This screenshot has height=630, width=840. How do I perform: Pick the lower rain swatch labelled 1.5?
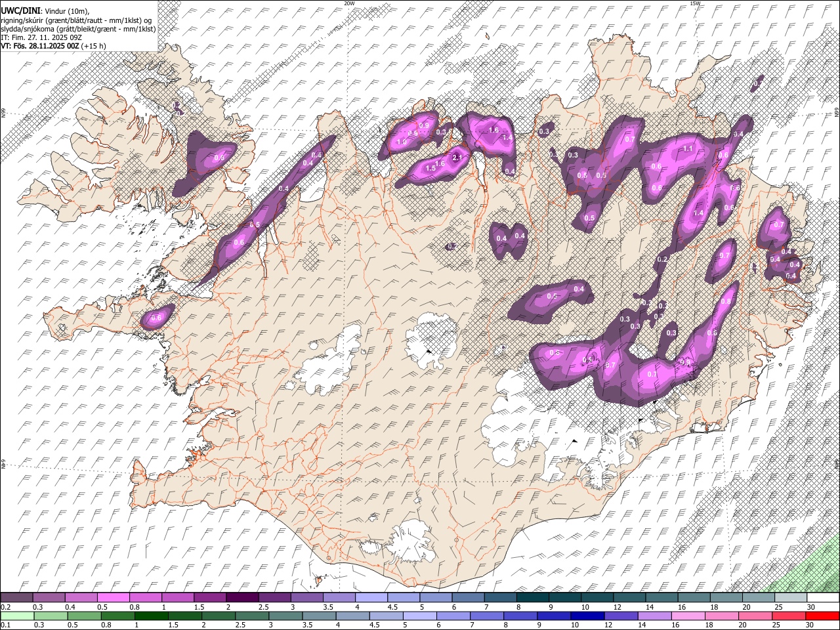coord(185,616)
